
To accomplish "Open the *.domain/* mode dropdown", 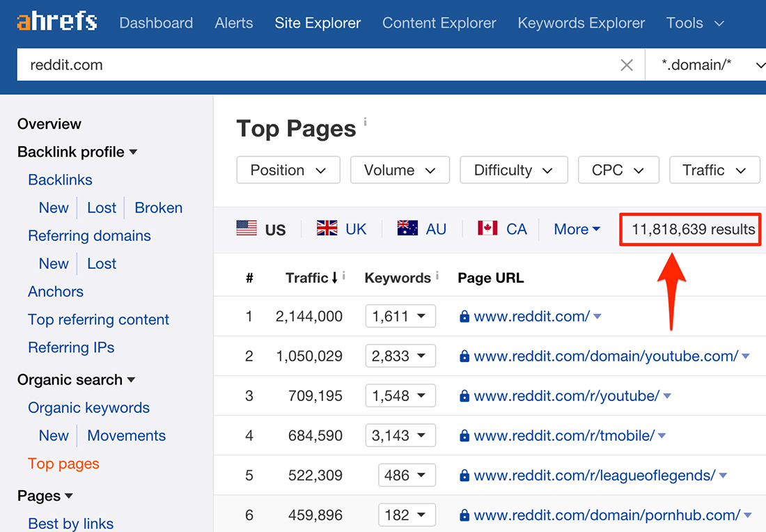I will [x=705, y=65].
